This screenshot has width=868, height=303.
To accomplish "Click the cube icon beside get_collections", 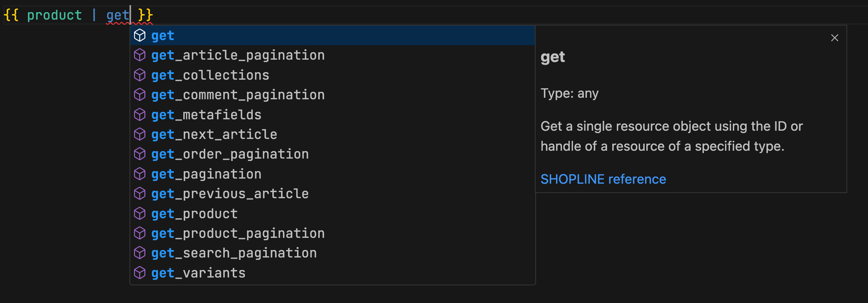I will coord(140,75).
